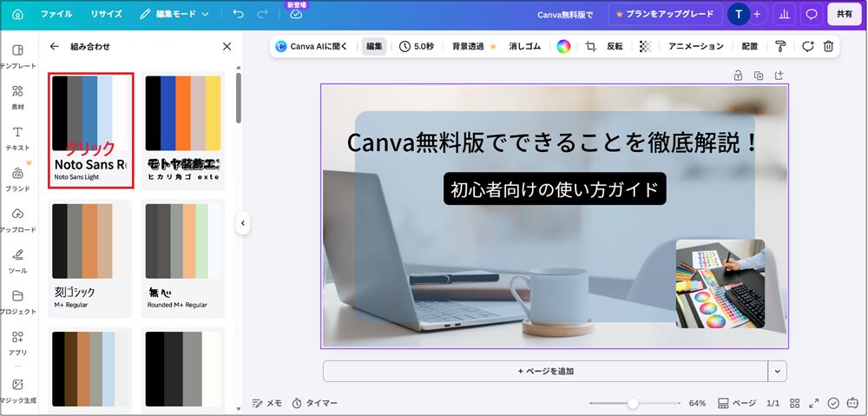This screenshot has width=868, height=416.
Task: Click 背景透過 background remover
Action: tap(475, 47)
